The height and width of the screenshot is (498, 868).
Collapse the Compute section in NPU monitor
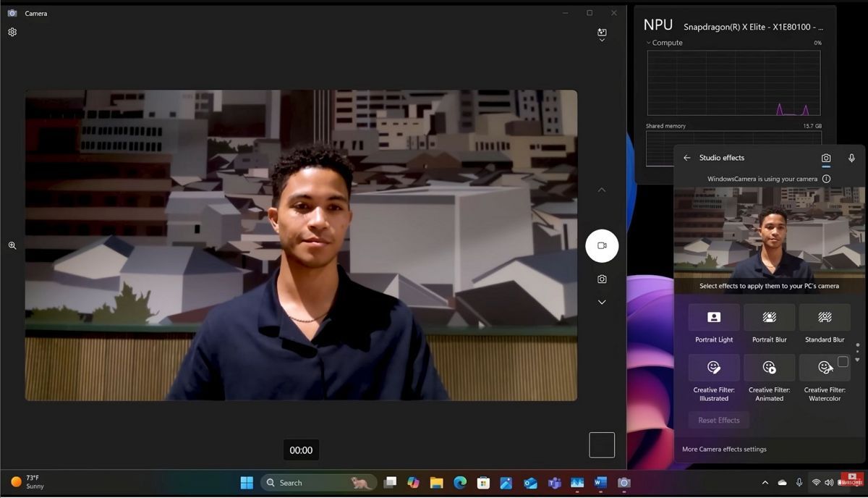[647, 43]
